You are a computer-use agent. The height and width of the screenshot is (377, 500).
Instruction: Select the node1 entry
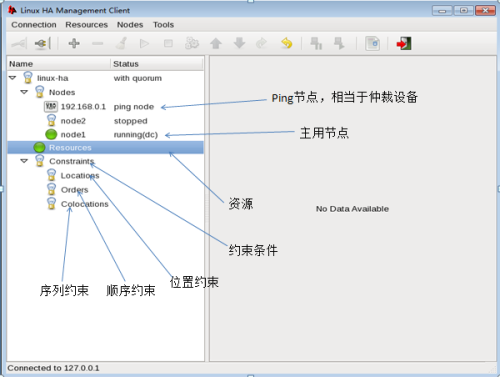pos(73,135)
